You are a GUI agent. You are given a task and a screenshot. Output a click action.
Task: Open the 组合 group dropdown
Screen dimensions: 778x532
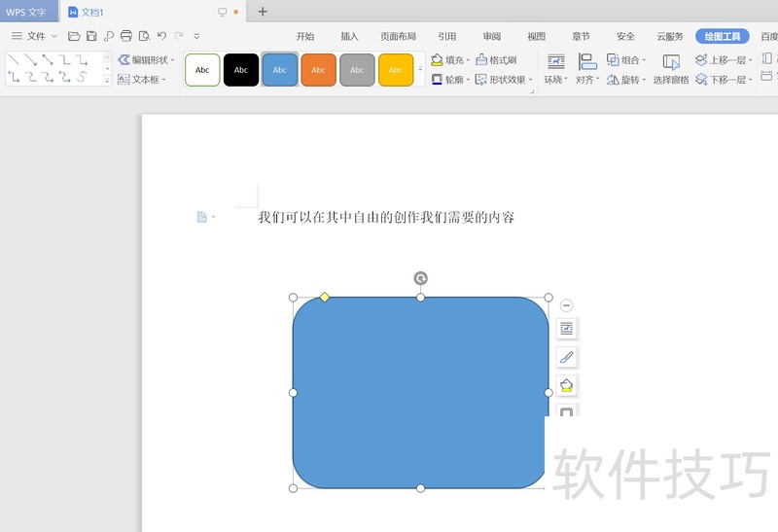[626, 60]
